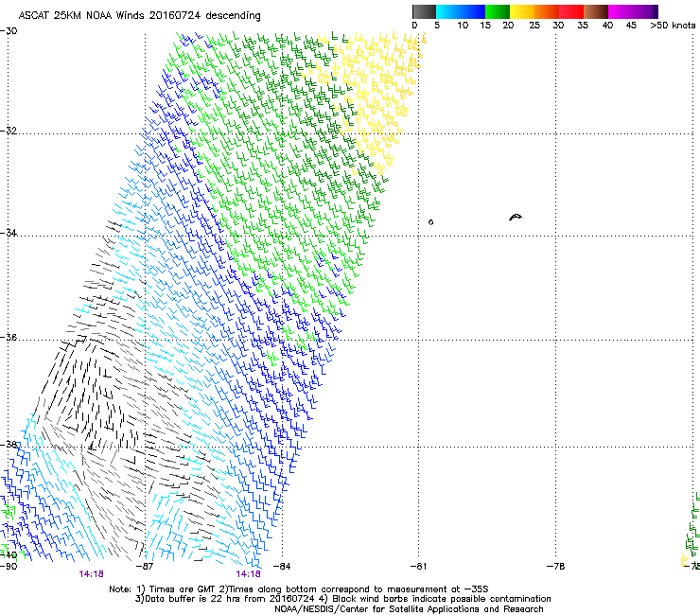The height and width of the screenshot is (615, 700).
Task: Click the '-90' longitude axis label
Action: pyautogui.click(x=9, y=567)
